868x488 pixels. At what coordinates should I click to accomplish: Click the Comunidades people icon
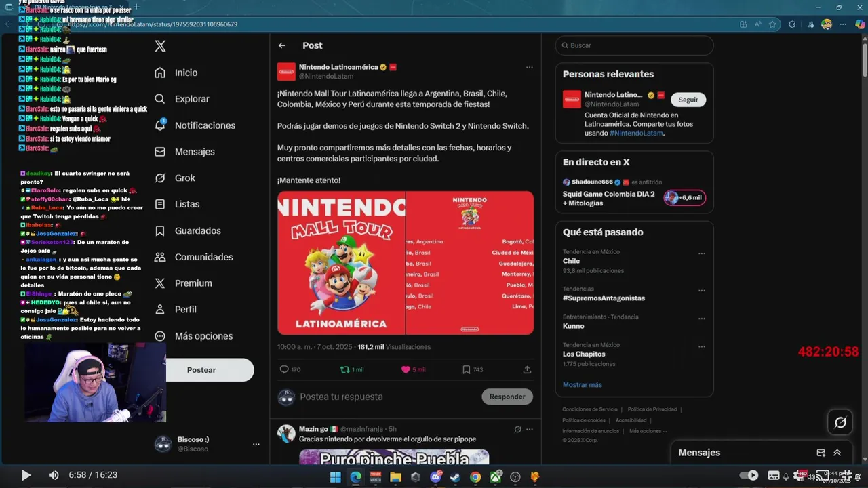tap(160, 257)
